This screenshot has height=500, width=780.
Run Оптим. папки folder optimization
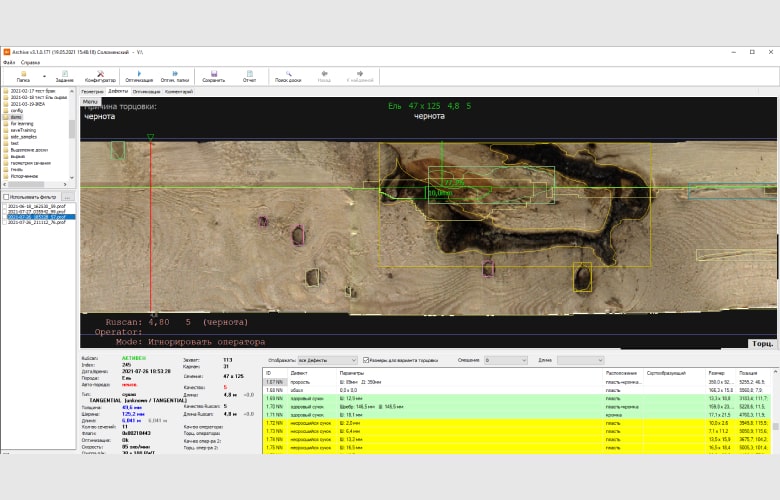tap(175, 76)
